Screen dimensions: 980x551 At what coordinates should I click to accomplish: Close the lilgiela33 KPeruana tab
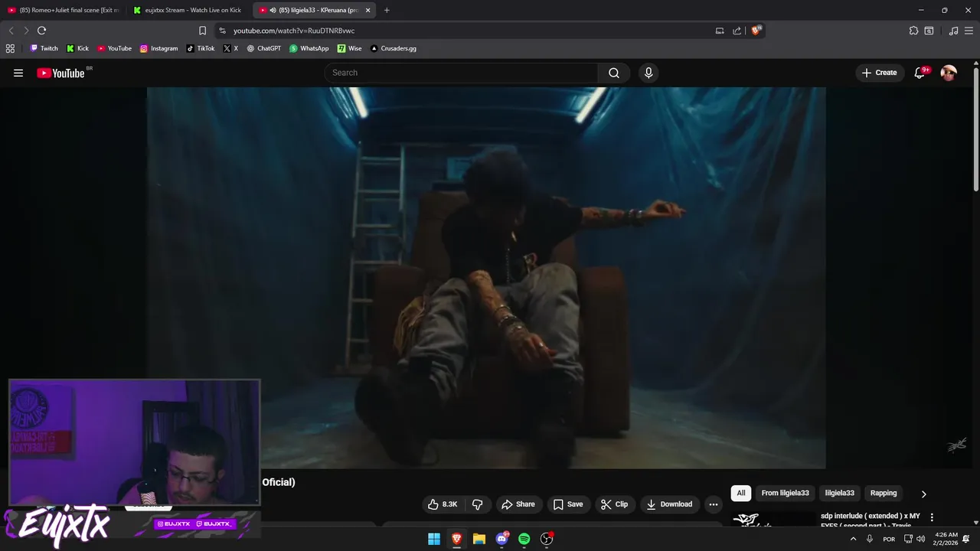pyautogui.click(x=368, y=10)
